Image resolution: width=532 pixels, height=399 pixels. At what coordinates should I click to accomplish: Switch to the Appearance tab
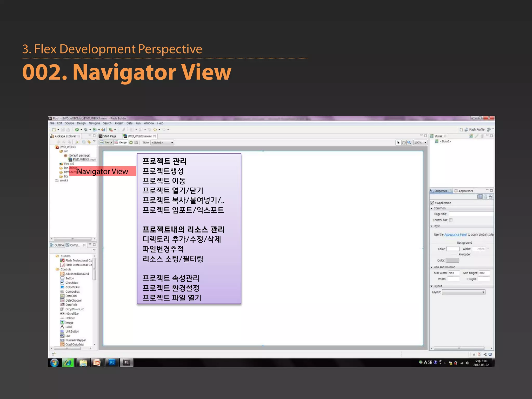tap(464, 191)
